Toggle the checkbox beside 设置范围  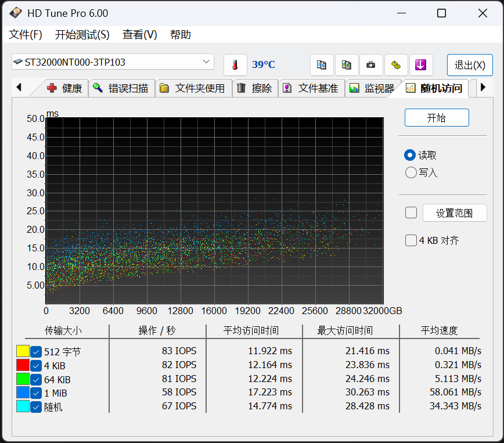pyautogui.click(x=411, y=213)
